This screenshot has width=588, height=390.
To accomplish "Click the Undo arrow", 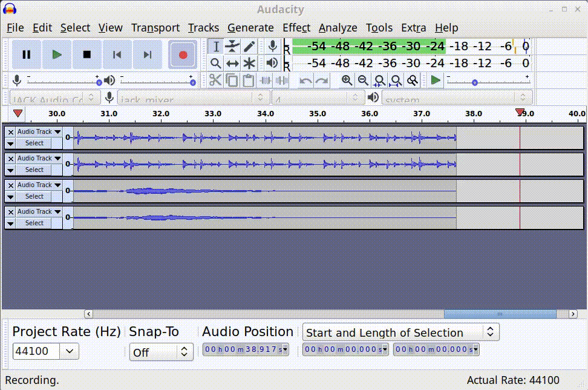I will (305, 81).
